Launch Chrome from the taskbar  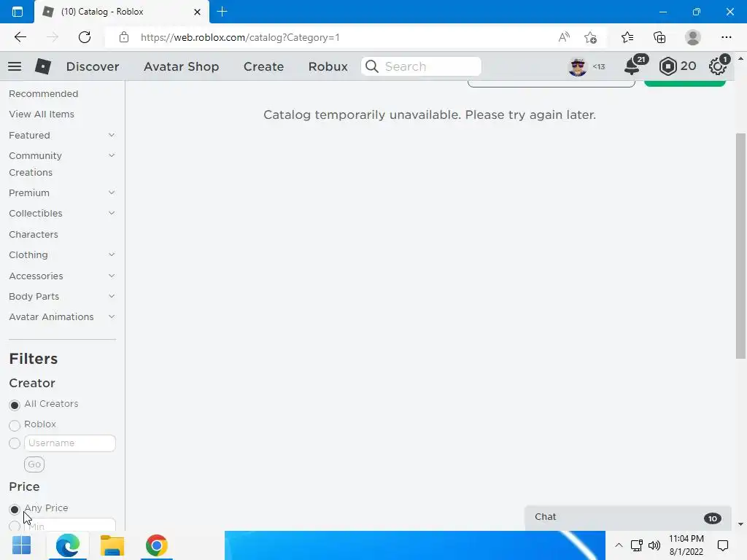coord(157,545)
